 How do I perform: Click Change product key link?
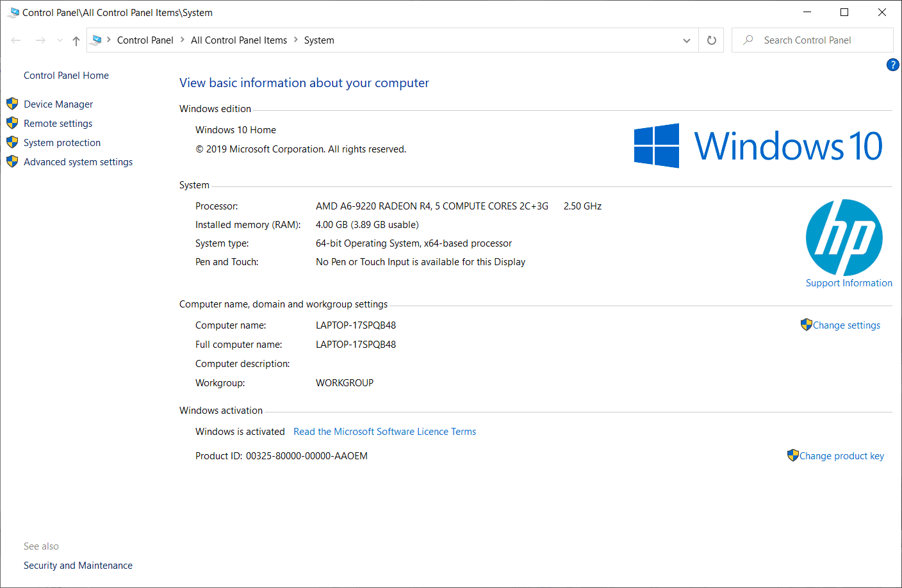(841, 456)
